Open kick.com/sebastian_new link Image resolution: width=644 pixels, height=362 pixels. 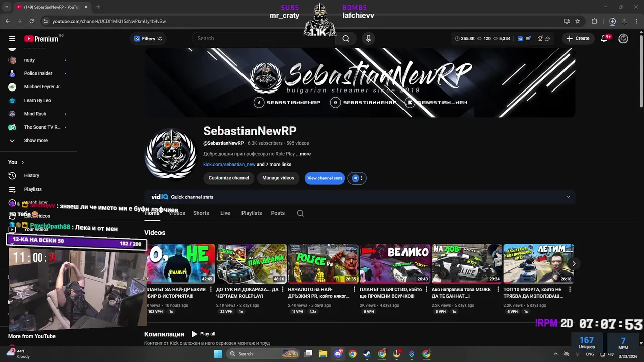pyautogui.click(x=229, y=164)
